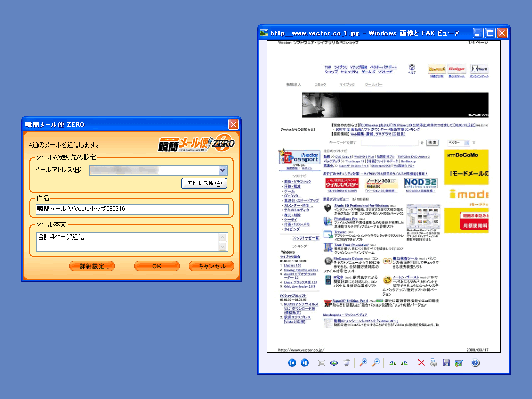
Task: Click mail body scrollbar up arrow
Action: 222,237
